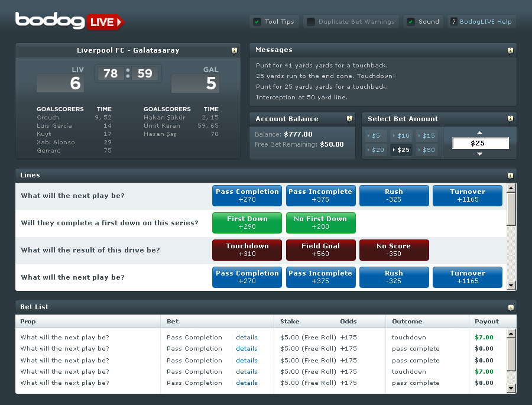Click the Odds column header
532x405 pixels.
point(348,322)
